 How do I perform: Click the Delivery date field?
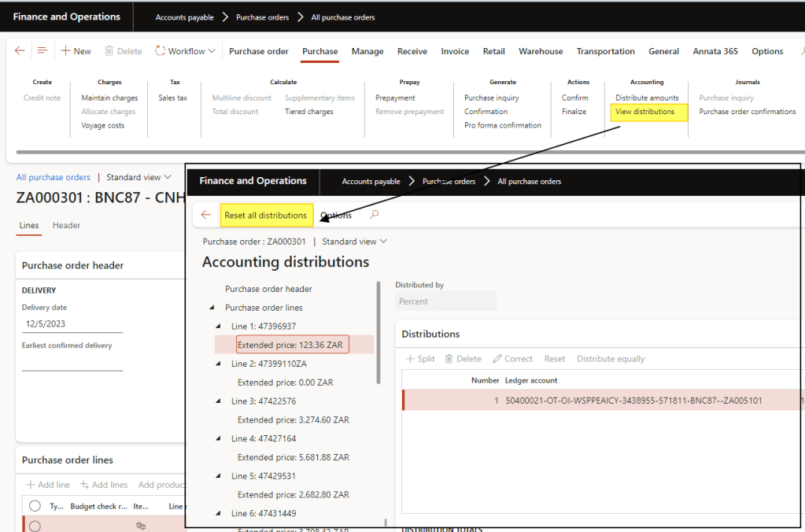[71, 323]
